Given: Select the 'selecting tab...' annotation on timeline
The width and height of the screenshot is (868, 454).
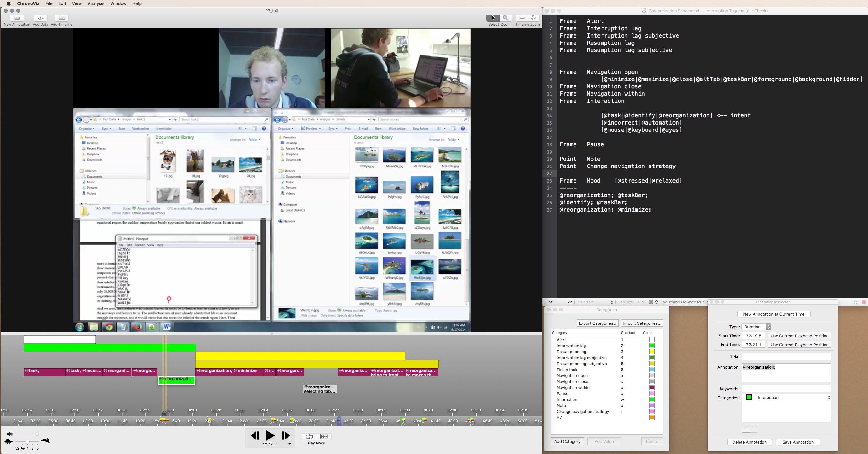Looking at the screenshot, I should click(320, 389).
